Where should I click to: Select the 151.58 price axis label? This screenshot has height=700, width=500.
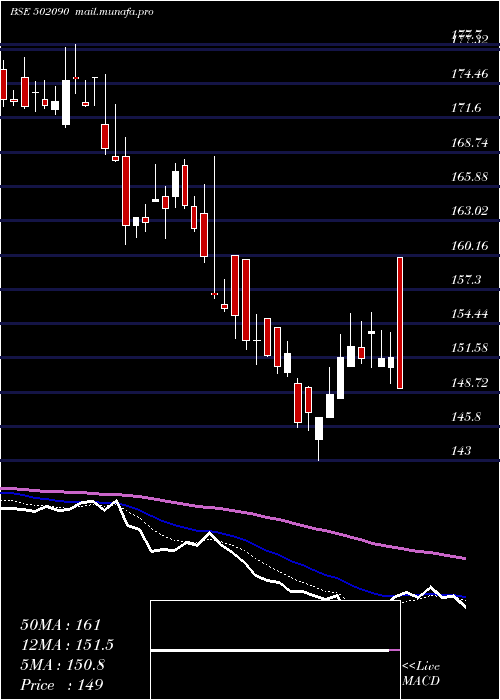click(469, 348)
